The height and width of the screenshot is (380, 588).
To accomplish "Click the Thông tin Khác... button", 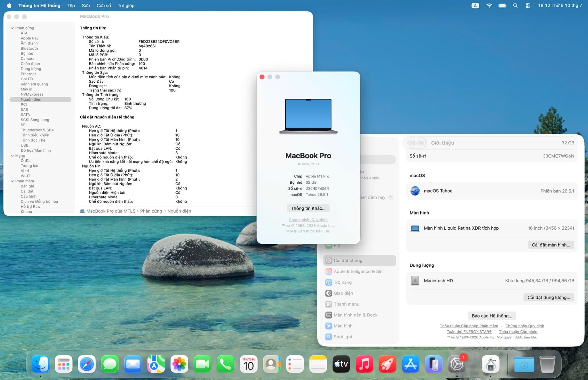I will pyautogui.click(x=308, y=208).
